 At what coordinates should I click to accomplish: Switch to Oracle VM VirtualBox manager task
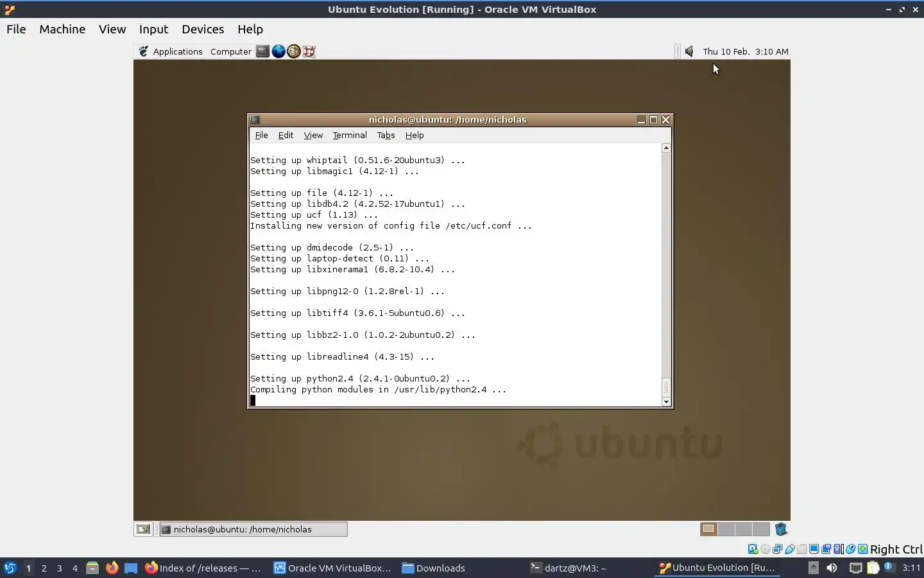pos(332,568)
